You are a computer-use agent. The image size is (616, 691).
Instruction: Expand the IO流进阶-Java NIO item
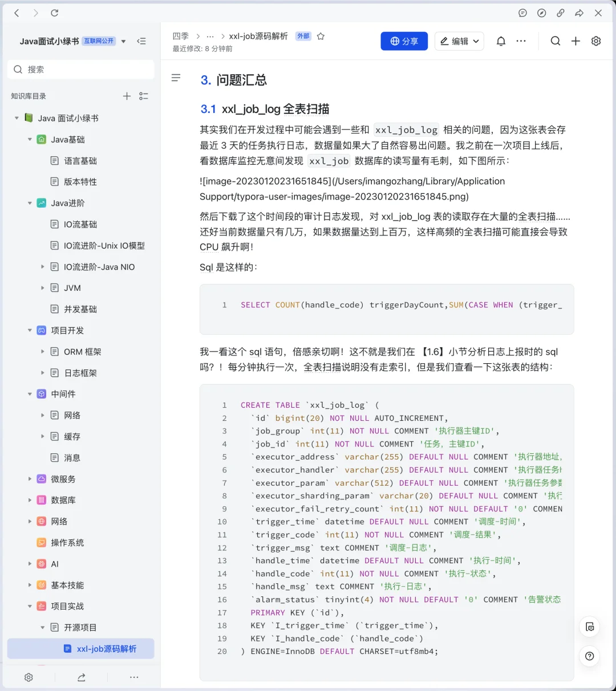pyautogui.click(x=43, y=267)
